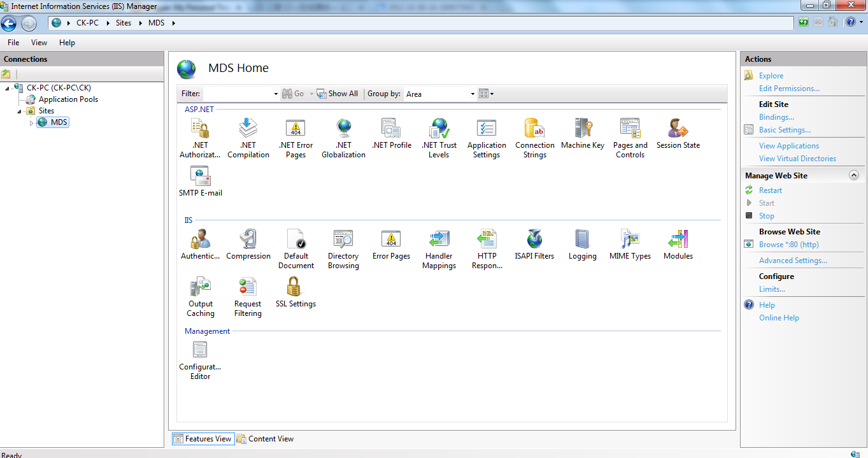The width and height of the screenshot is (868, 458).
Task: Open the view mode dropdown button
Action: point(486,94)
